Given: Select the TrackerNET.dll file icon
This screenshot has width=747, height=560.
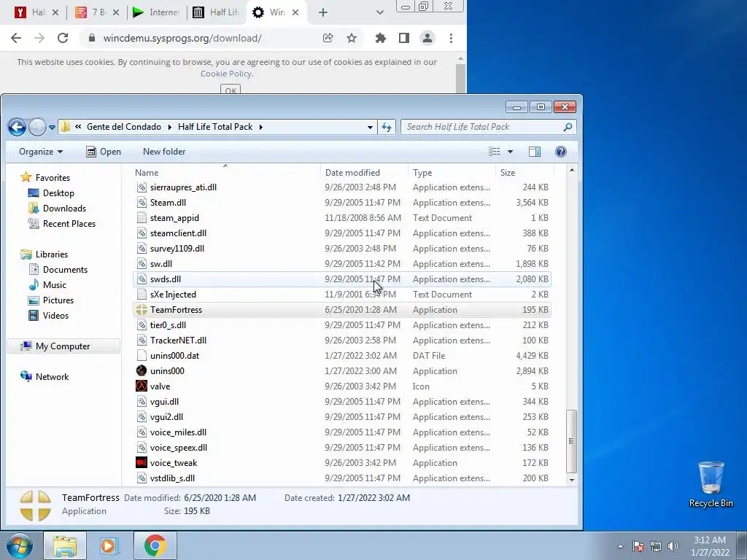Looking at the screenshot, I should [x=142, y=340].
